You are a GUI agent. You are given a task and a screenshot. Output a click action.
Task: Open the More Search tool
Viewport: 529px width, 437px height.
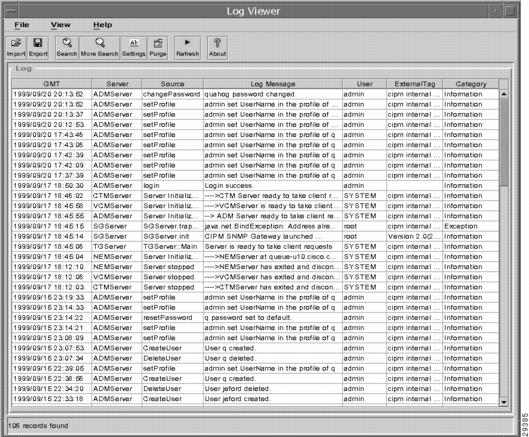(x=100, y=48)
